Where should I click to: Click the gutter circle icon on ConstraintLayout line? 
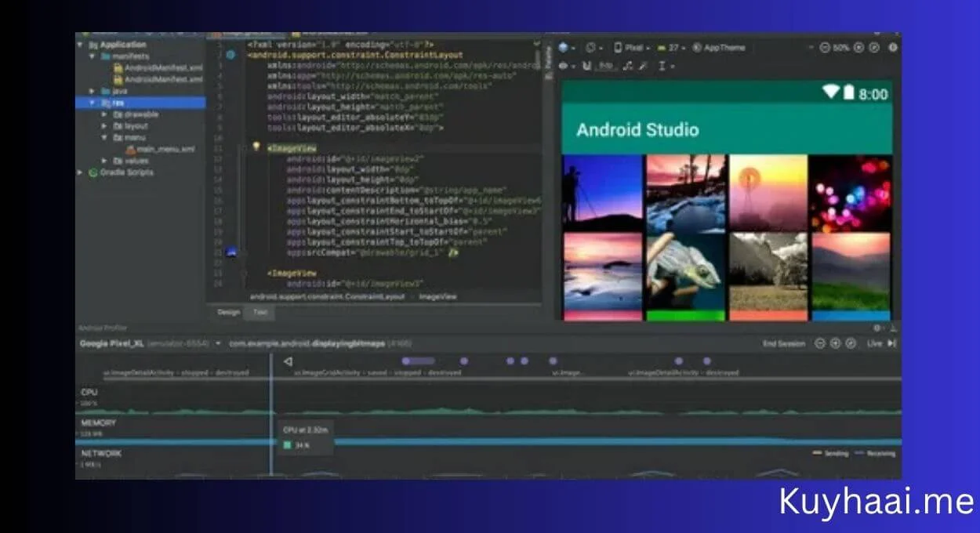(230, 55)
